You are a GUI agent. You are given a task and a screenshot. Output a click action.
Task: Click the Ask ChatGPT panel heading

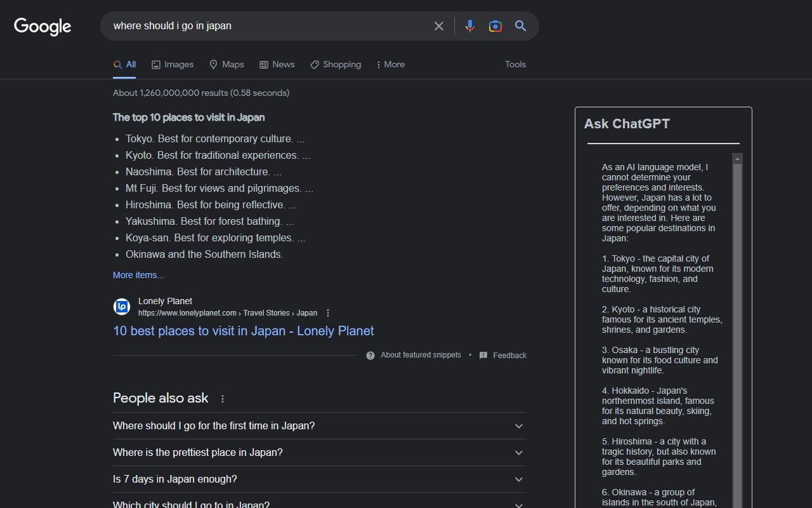point(627,124)
